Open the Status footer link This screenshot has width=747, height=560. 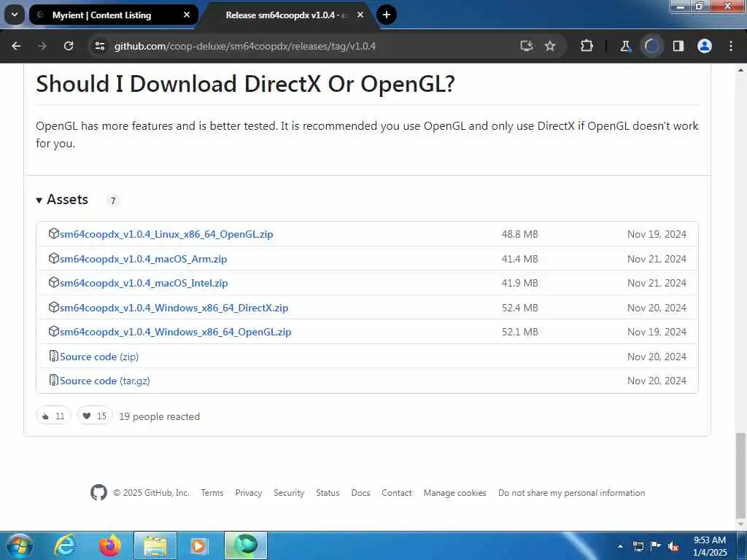pyautogui.click(x=328, y=493)
